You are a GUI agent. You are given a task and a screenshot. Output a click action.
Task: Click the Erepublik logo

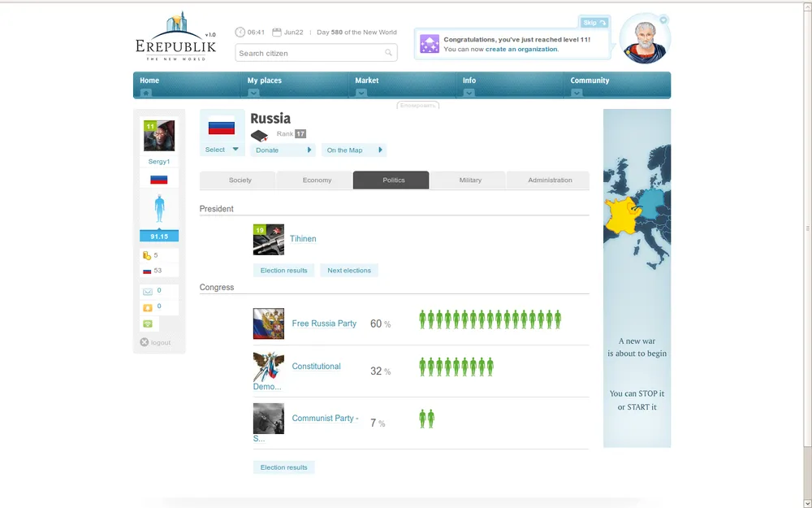pyautogui.click(x=176, y=38)
